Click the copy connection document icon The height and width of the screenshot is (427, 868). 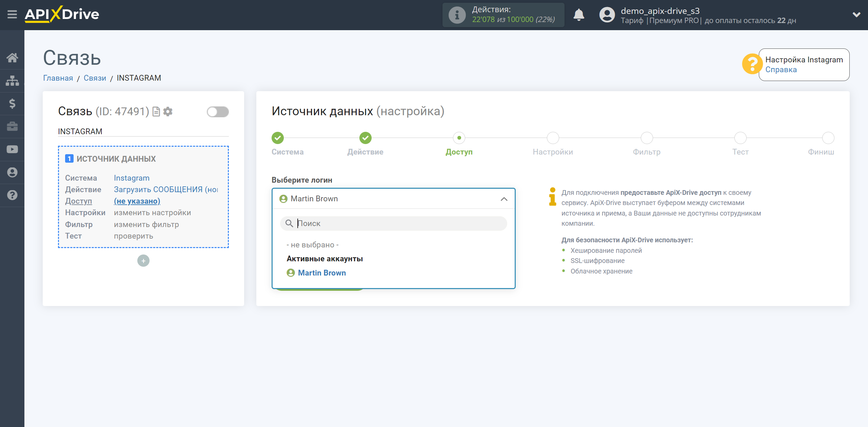[156, 111]
